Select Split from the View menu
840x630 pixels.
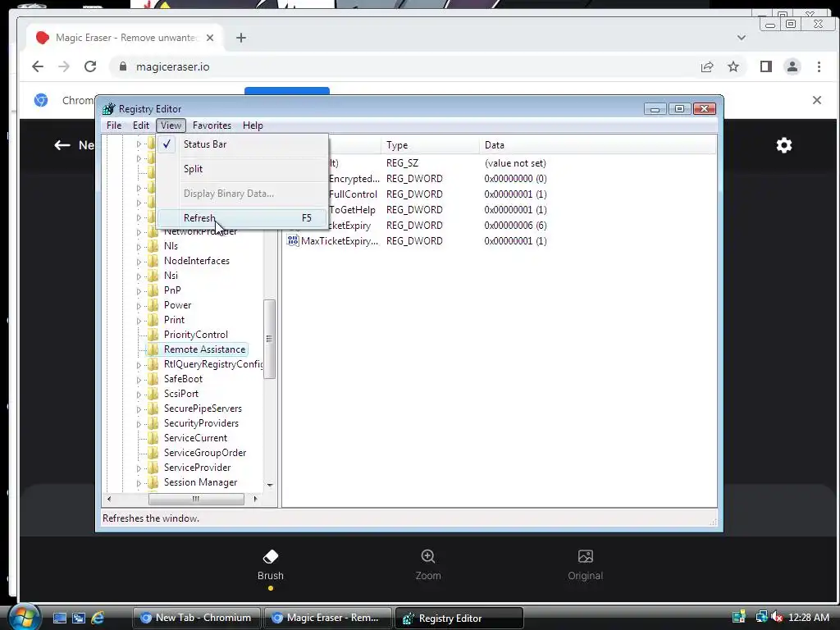click(x=242, y=169)
